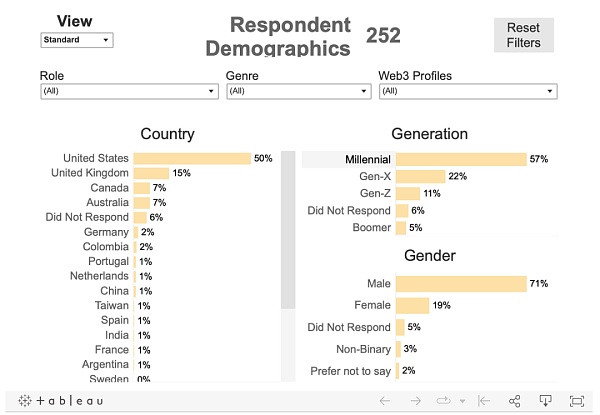600x415 pixels.
Task: Expand the Role filter dropdown
Action: tap(128, 91)
